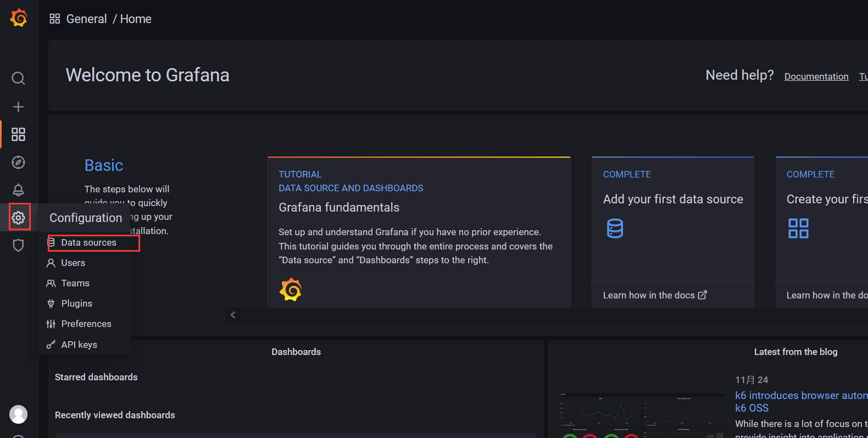Click the database icon on data source card
Viewport: 868px width, 438px height.
pos(615,228)
